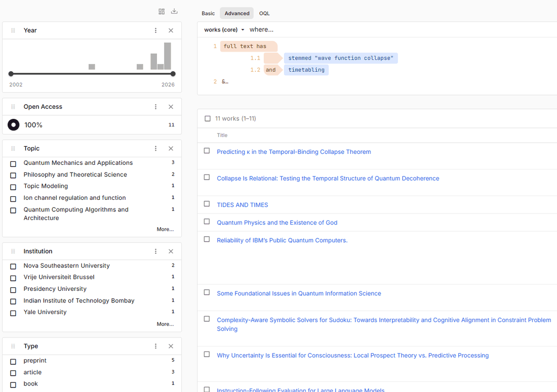This screenshot has height=392, width=557.
Task: Click the Open Access 100% donut icon
Action: click(x=14, y=125)
